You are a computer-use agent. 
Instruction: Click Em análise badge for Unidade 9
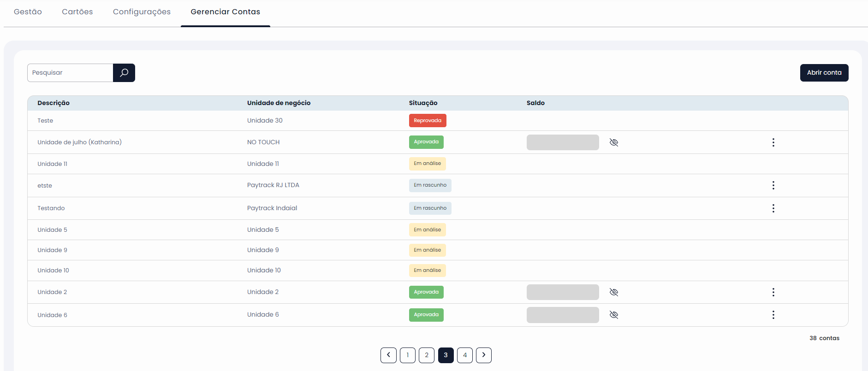428,250
